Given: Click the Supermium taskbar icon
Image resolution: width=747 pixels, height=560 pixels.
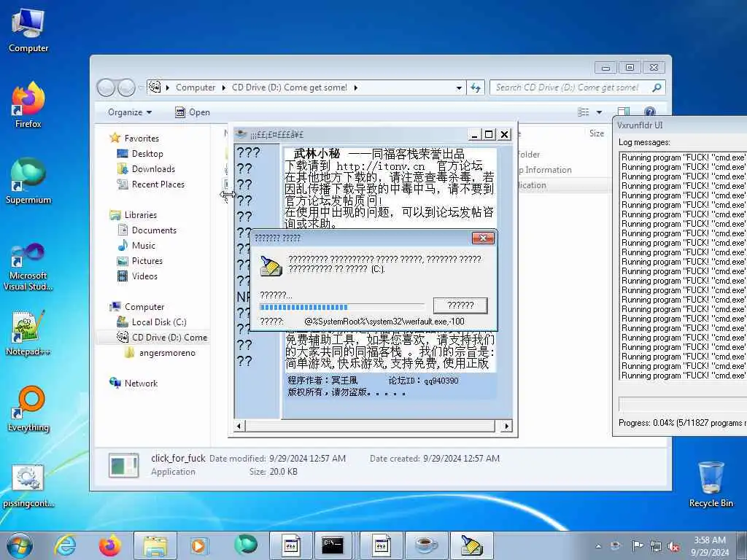Looking at the screenshot, I should (x=245, y=545).
